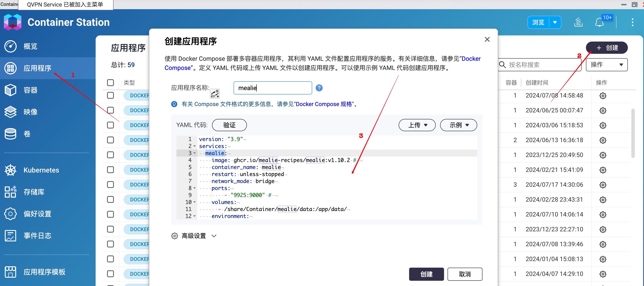Go to 存储库 in the sidebar
Image resolution: width=644 pixels, height=286 pixels.
tap(34, 192)
